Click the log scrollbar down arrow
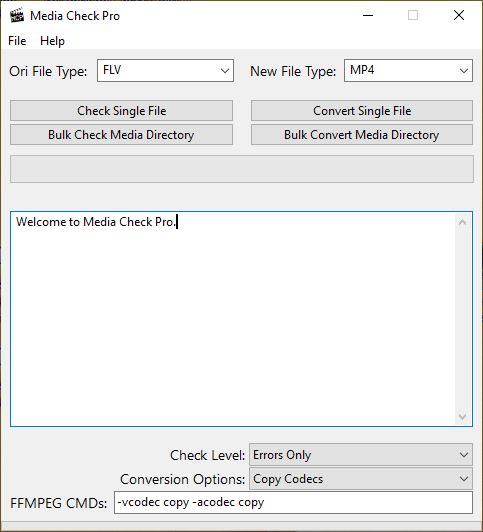This screenshot has width=483, height=532. coord(462,416)
